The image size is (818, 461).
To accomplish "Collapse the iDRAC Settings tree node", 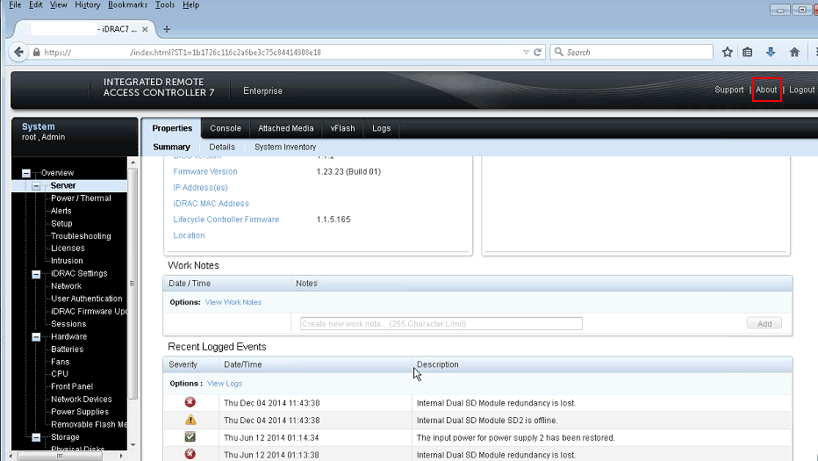I will [36, 274].
